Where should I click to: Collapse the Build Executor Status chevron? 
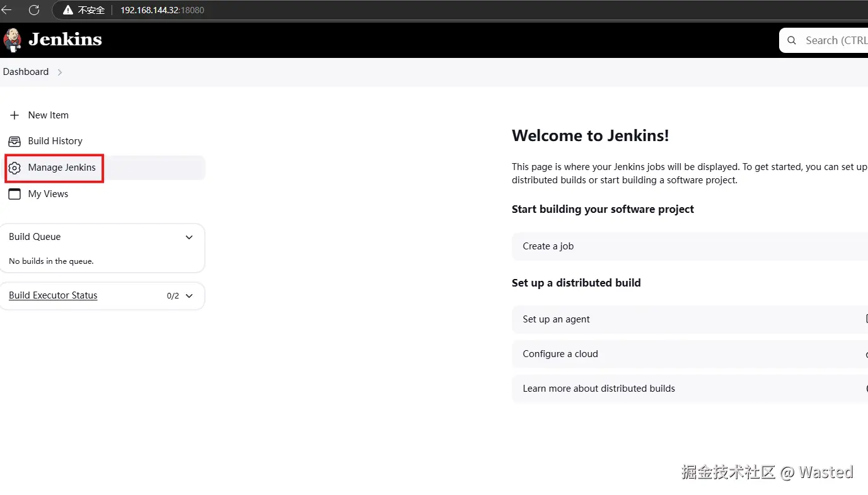189,296
